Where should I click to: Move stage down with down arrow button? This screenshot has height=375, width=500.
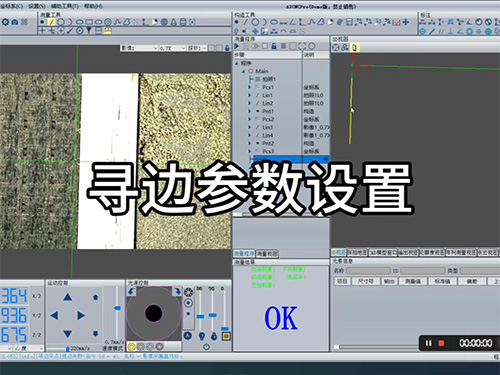tap(68, 334)
